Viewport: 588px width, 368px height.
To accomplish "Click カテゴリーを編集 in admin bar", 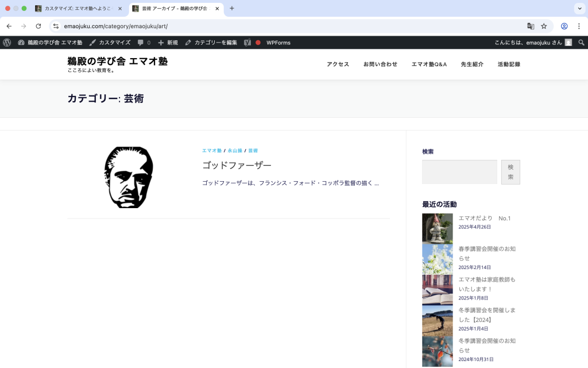I will (211, 43).
